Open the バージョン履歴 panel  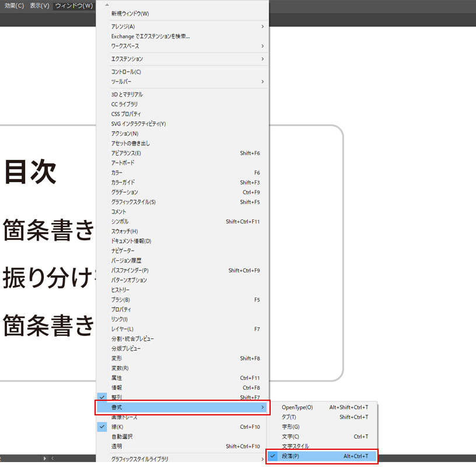[182, 261]
